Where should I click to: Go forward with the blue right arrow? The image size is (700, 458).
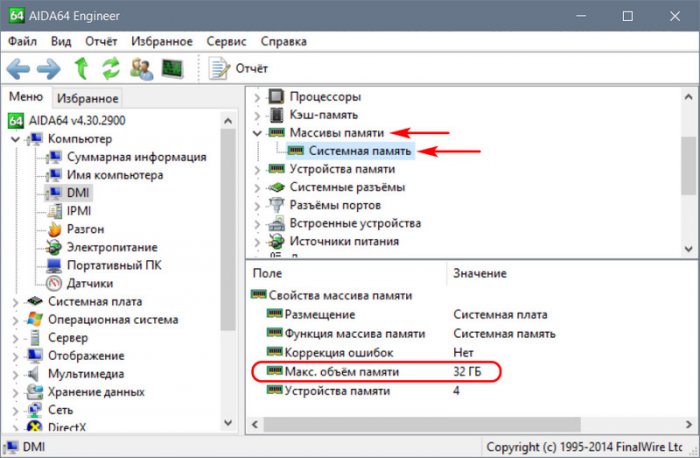(49, 69)
